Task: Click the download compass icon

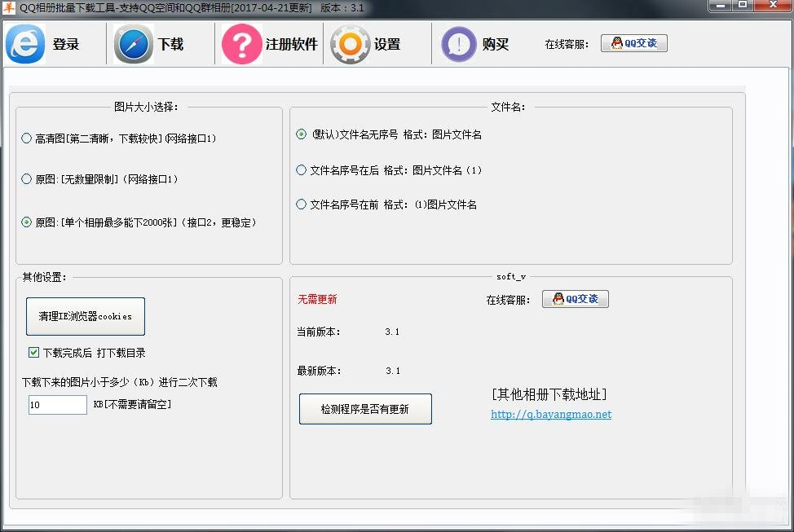Action: 134,44
